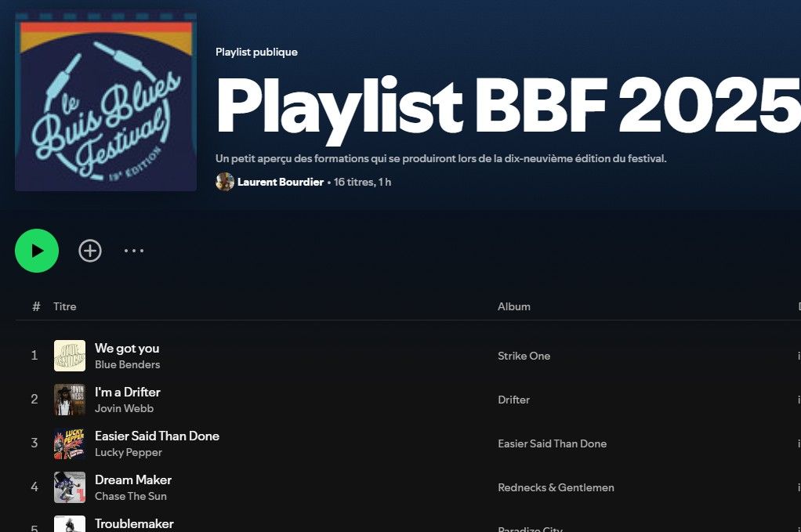Select the Easier Said Than Done cover art

70,443
